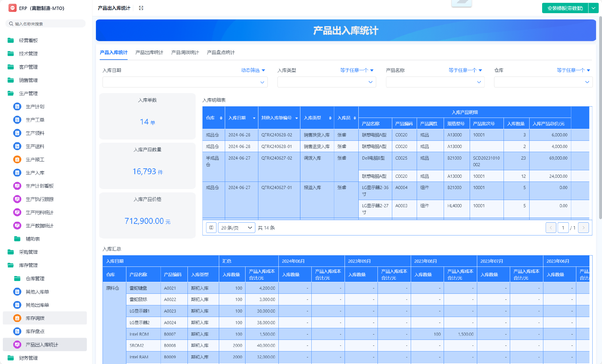Expand the 入库类型 filter combo box
Screen dimensions: 602x364
pos(326,82)
